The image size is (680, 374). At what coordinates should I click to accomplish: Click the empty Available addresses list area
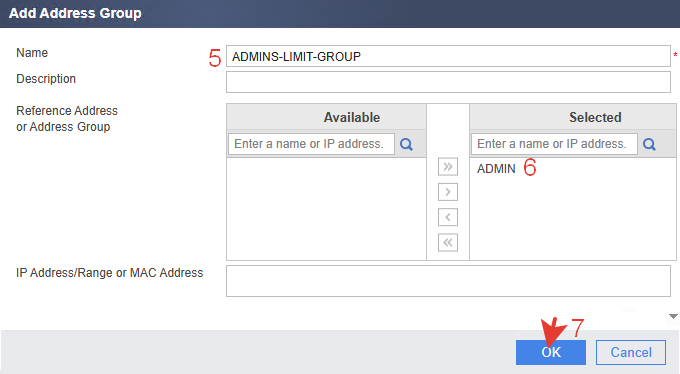tap(326, 209)
